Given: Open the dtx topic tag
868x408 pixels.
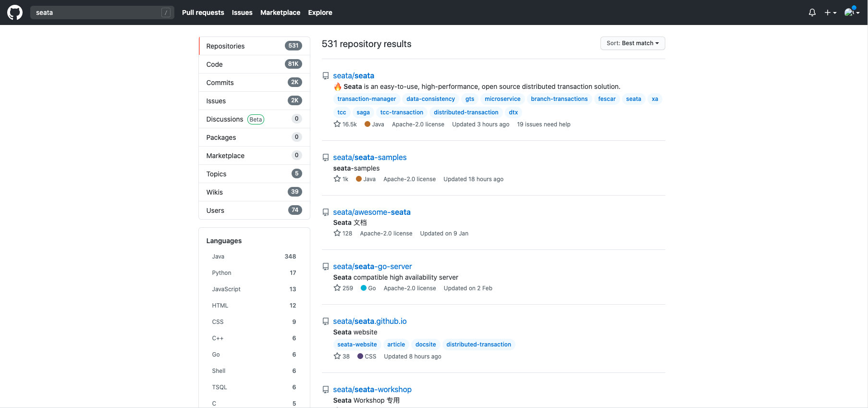Looking at the screenshot, I should 513,112.
